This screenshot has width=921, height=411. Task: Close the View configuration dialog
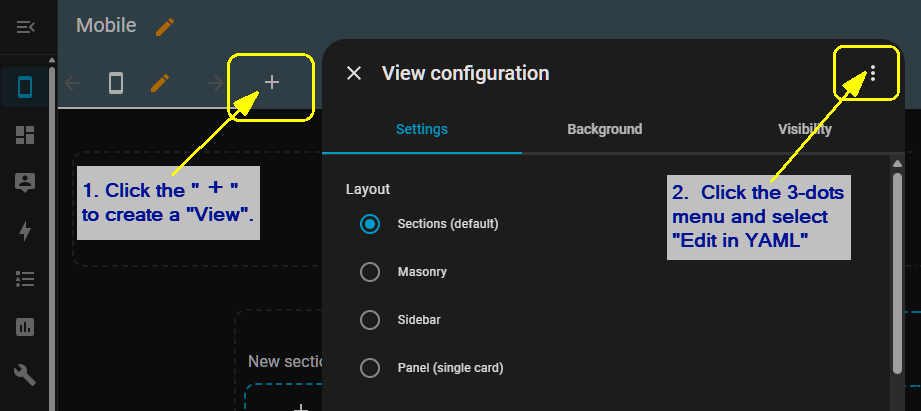click(x=354, y=73)
